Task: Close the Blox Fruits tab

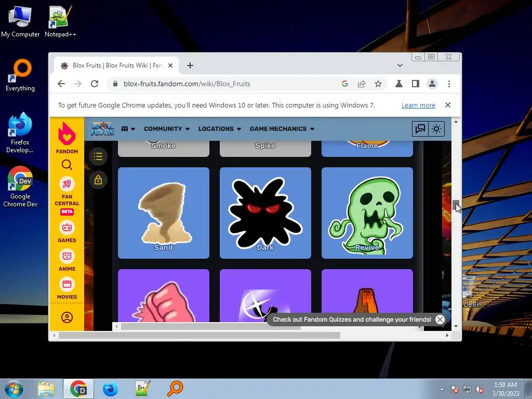Action: pos(170,65)
